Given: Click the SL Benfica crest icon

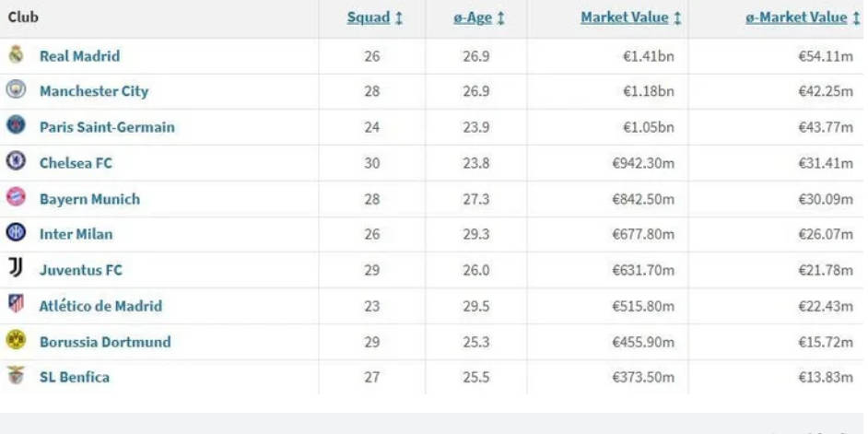Looking at the screenshot, I should pos(16,375).
